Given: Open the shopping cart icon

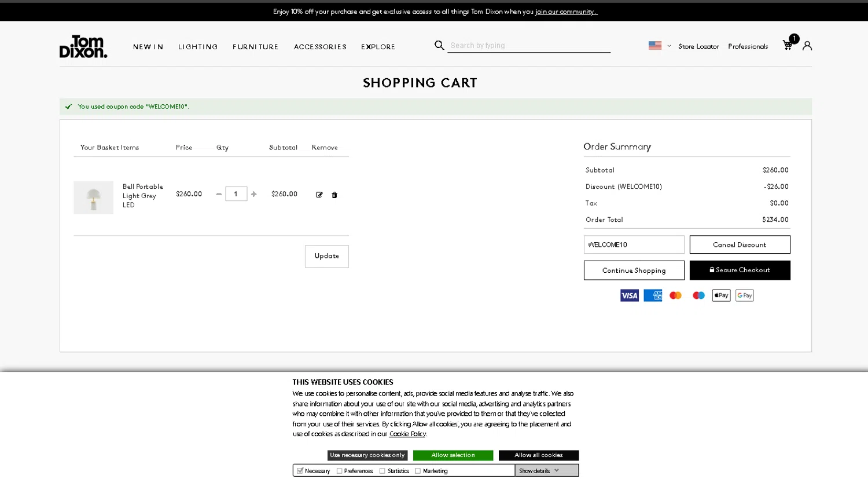Looking at the screenshot, I should pyautogui.click(x=788, y=45).
